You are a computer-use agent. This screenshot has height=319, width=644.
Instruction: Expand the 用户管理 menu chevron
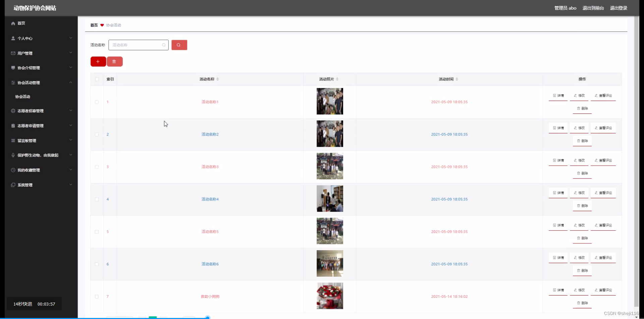tap(71, 53)
